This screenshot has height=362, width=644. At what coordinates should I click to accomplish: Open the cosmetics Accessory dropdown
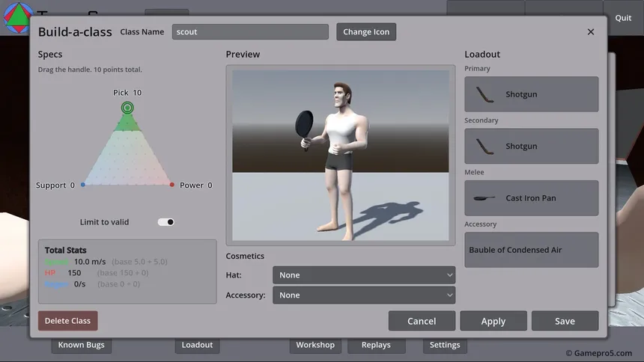[364, 295]
